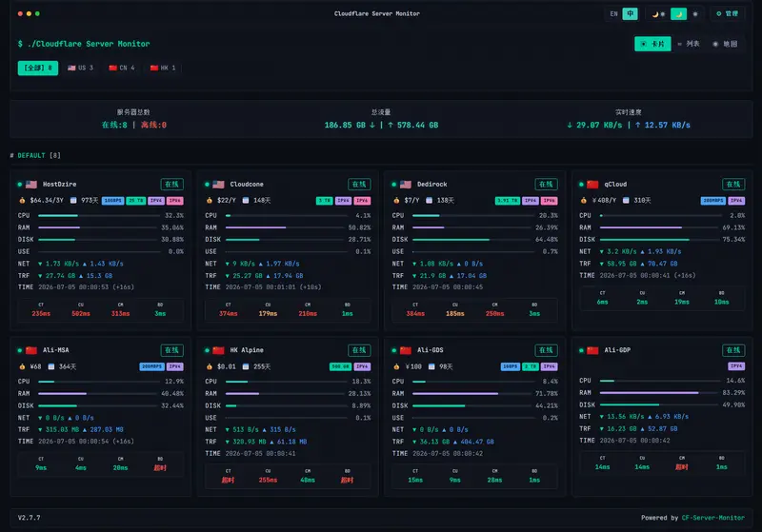Screen dimensions: 762x532
Task: Click 384ms CT latency on Dedirock
Action: pyautogui.click(x=415, y=314)
